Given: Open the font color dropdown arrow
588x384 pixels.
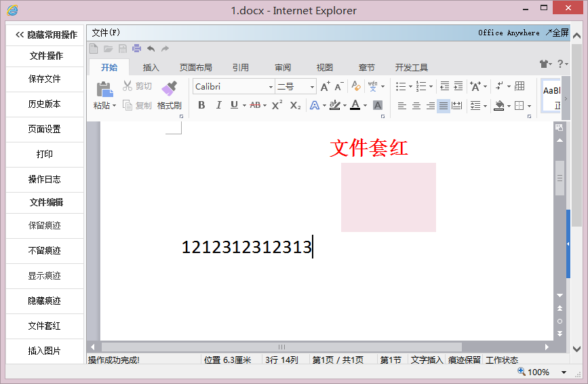Looking at the screenshot, I should [x=365, y=106].
